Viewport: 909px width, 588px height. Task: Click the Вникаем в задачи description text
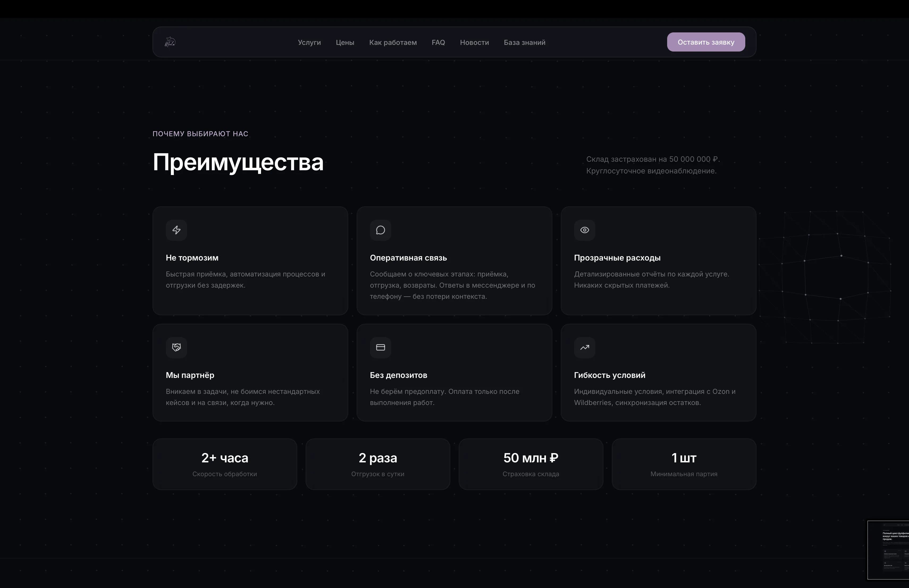coord(243,397)
